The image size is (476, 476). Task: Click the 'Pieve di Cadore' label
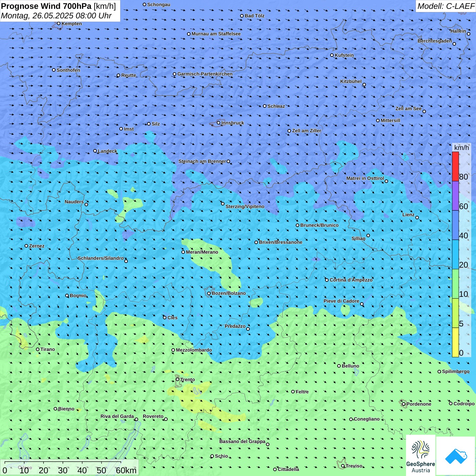pos(341,301)
